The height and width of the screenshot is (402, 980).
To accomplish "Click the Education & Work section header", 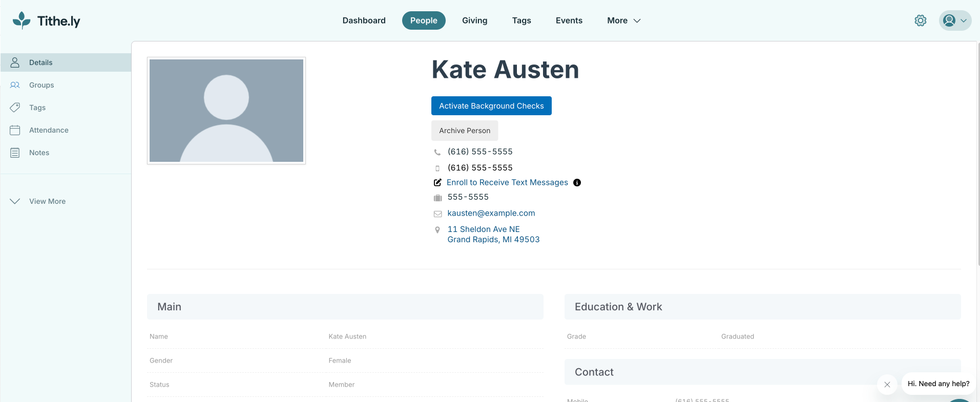I will tap(763, 307).
